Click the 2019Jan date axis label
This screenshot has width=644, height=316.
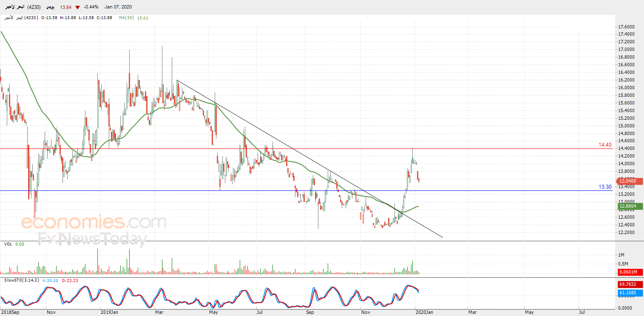click(109, 312)
